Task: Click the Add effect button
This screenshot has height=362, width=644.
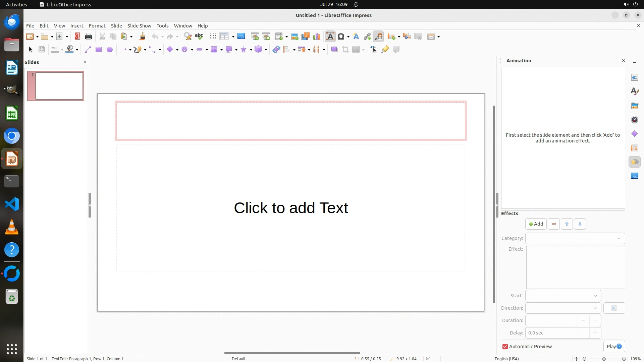Action: click(x=536, y=224)
